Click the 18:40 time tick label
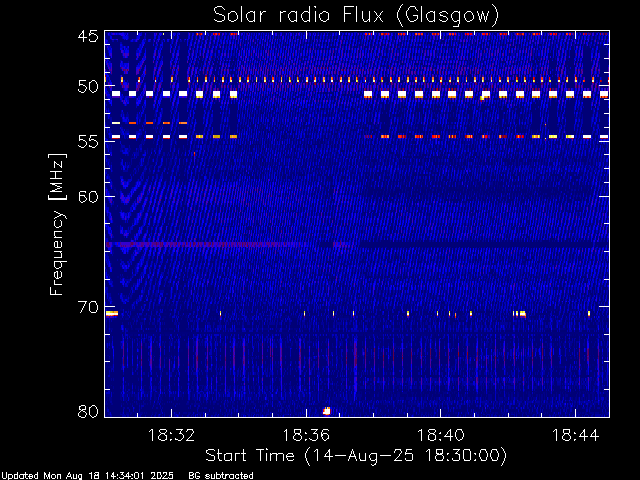 pyautogui.click(x=441, y=435)
